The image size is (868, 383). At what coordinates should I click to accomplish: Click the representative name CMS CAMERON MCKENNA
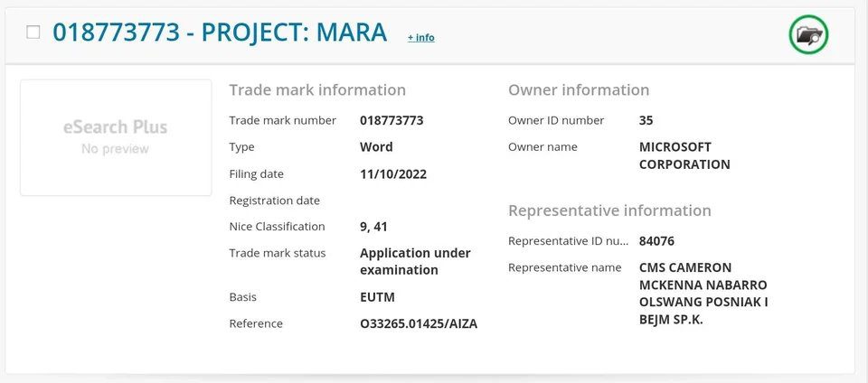[x=703, y=294]
